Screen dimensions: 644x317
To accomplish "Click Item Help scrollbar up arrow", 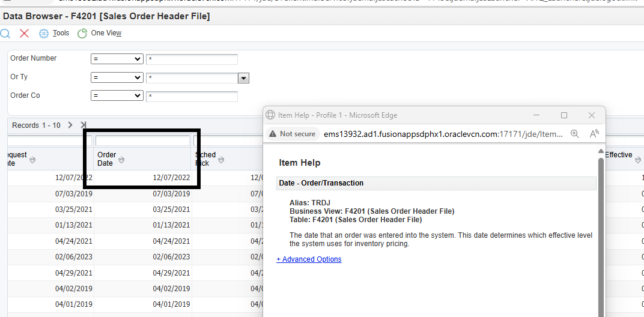I will (601, 151).
